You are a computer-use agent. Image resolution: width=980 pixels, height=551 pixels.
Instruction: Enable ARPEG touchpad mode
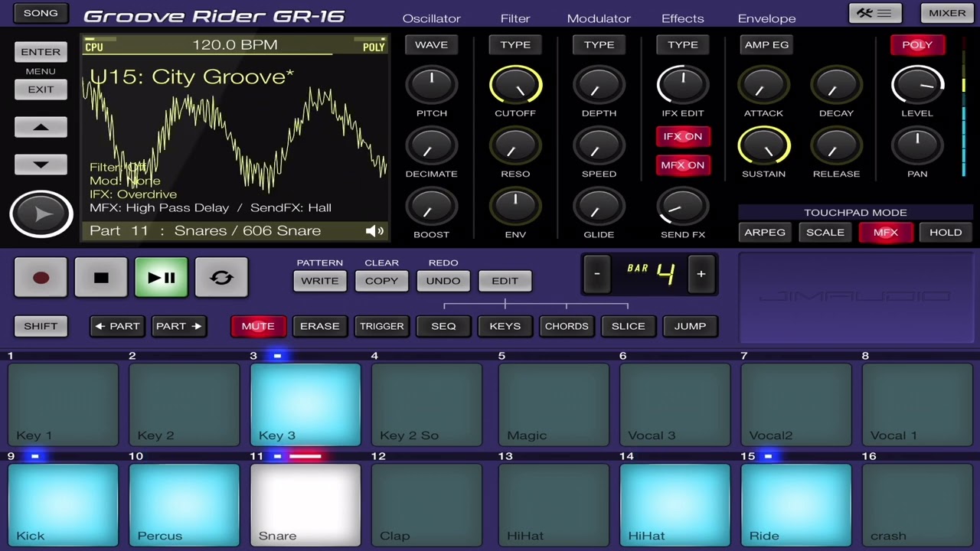click(765, 233)
